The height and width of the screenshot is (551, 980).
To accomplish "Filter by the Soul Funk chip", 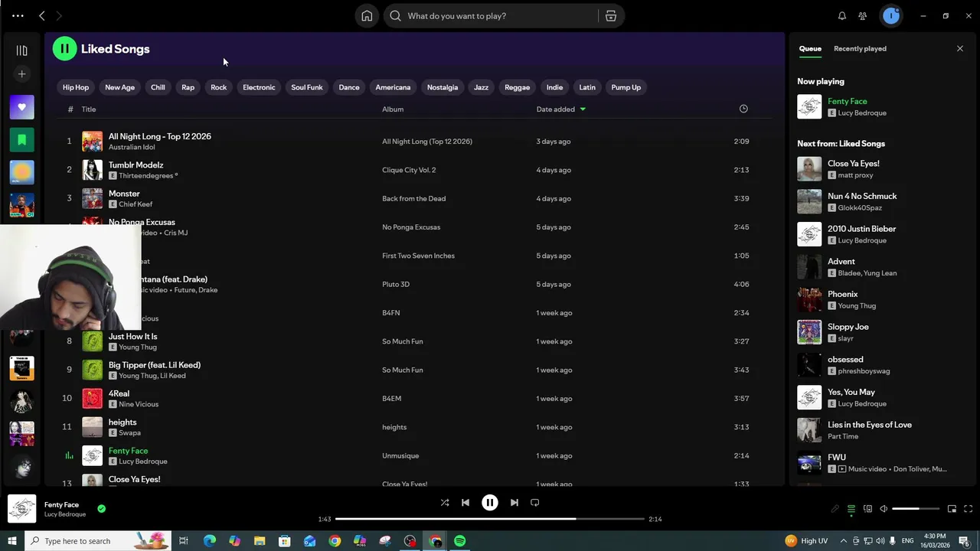I will pos(307,87).
